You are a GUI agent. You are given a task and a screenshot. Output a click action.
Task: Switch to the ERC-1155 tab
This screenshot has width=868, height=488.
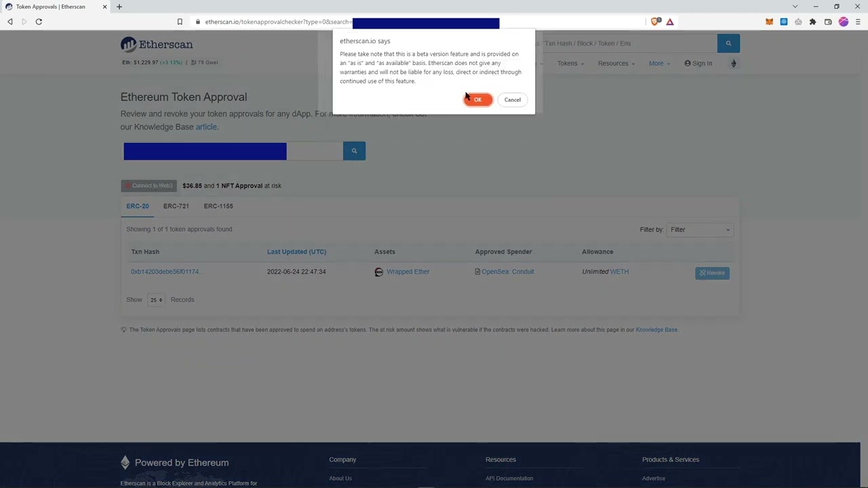tap(218, 206)
